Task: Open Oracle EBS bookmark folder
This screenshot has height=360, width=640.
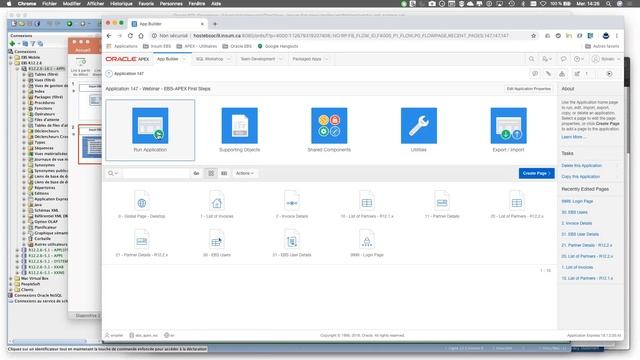Action: point(236,47)
